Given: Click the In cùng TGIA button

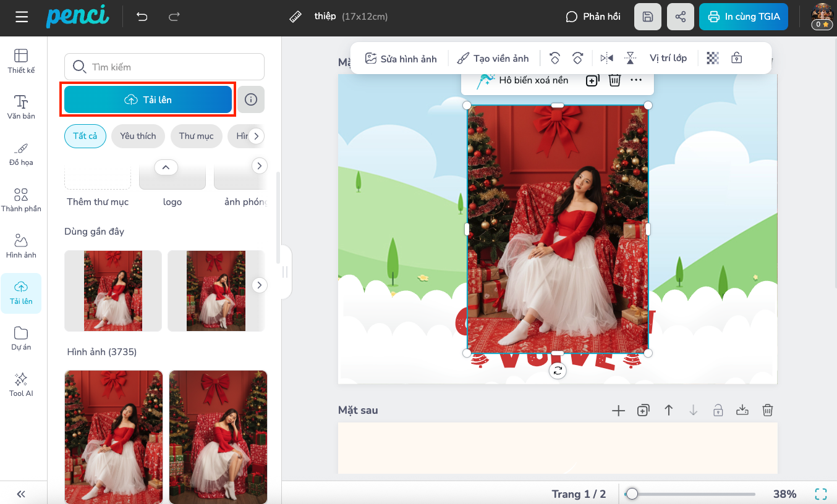Looking at the screenshot, I should pos(747,17).
